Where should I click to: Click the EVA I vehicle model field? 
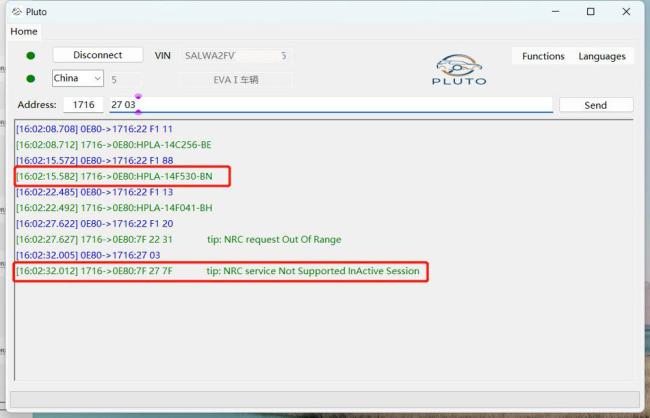coord(236,79)
